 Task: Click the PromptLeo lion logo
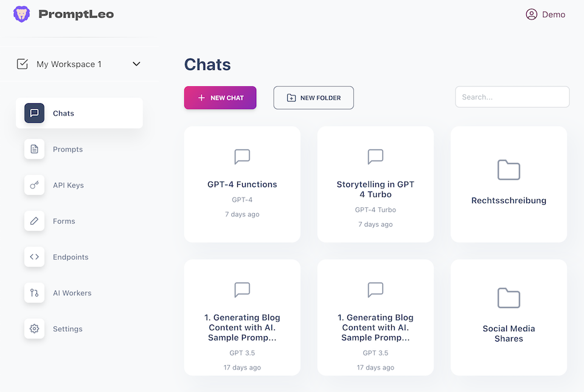[22, 14]
